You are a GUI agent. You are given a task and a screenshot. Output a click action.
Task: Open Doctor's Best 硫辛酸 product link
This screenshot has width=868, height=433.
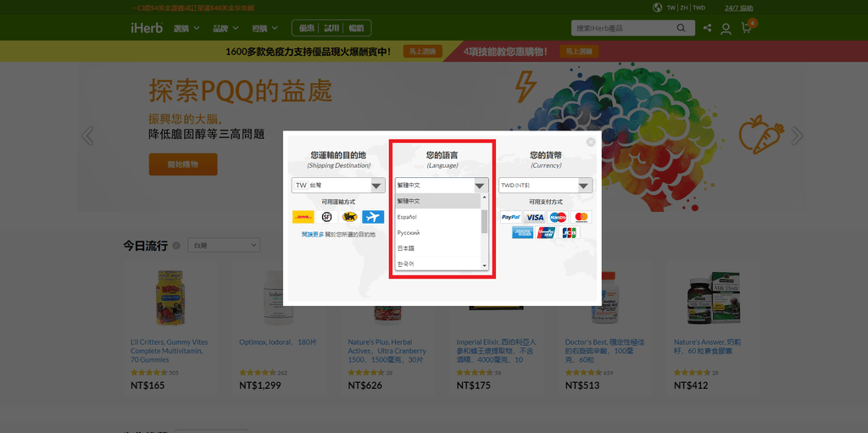pyautogui.click(x=604, y=351)
